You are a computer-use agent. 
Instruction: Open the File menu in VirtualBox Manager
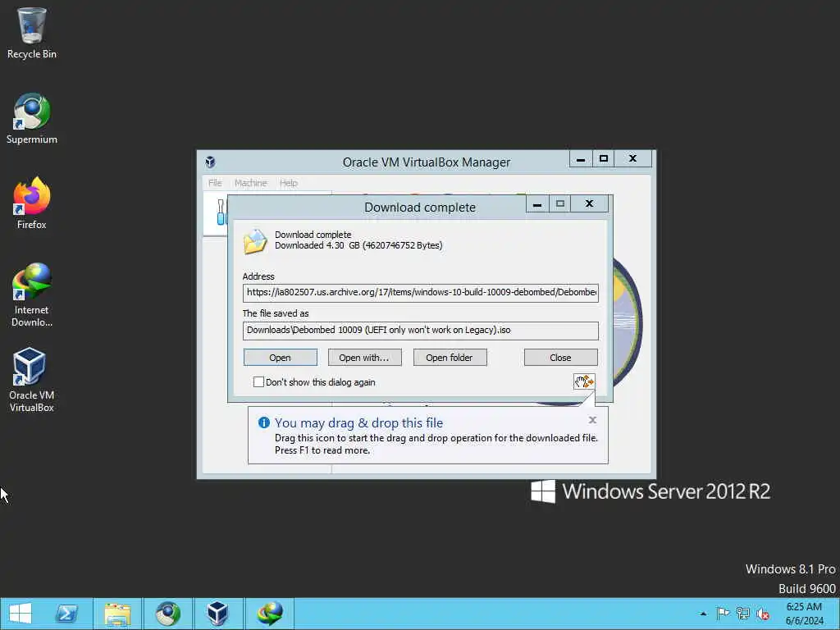[x=215, y=183]
